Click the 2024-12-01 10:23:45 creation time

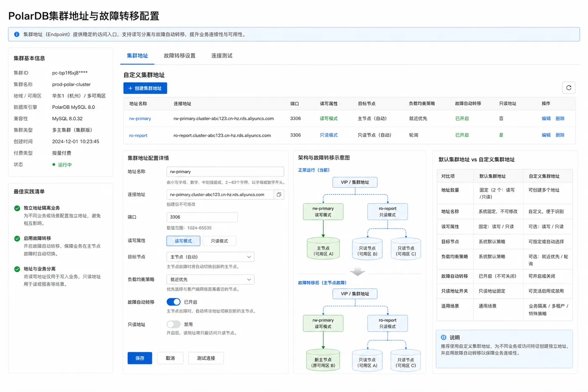(x=76, y=142)
